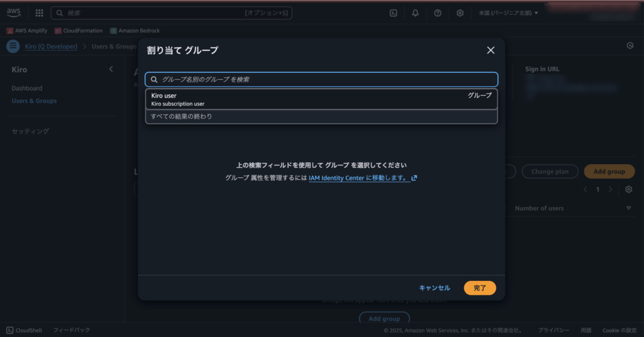
Task: Open the settings gear in top bar
Action: pyautogui.click(x=460, y=13)
